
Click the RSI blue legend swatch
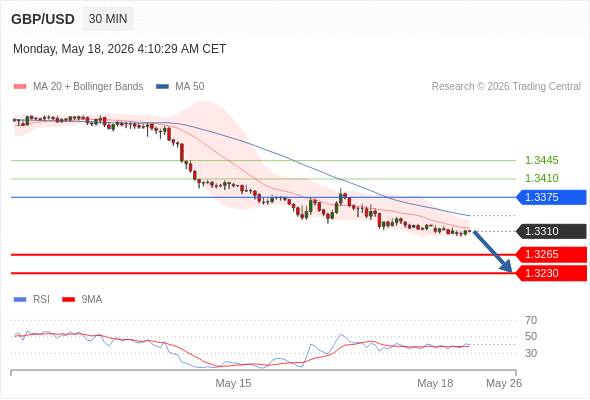pyautogui.click(x=20, y=300)
